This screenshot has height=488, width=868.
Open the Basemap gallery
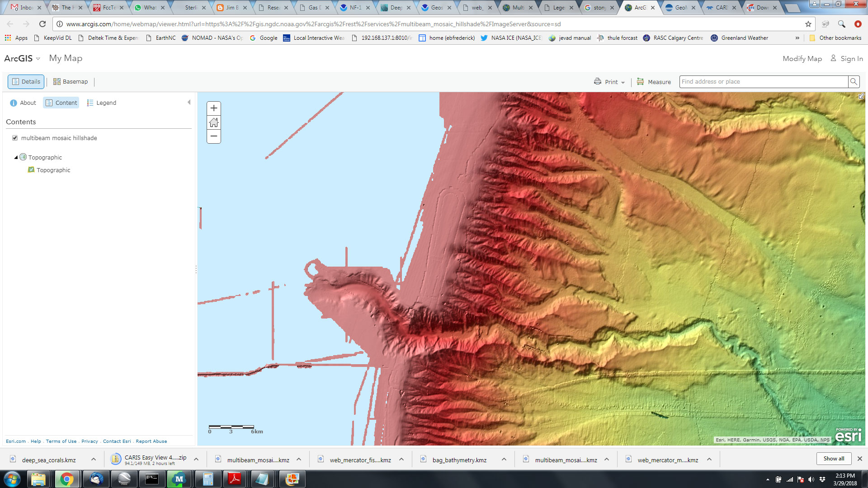(x=71, y=82)
